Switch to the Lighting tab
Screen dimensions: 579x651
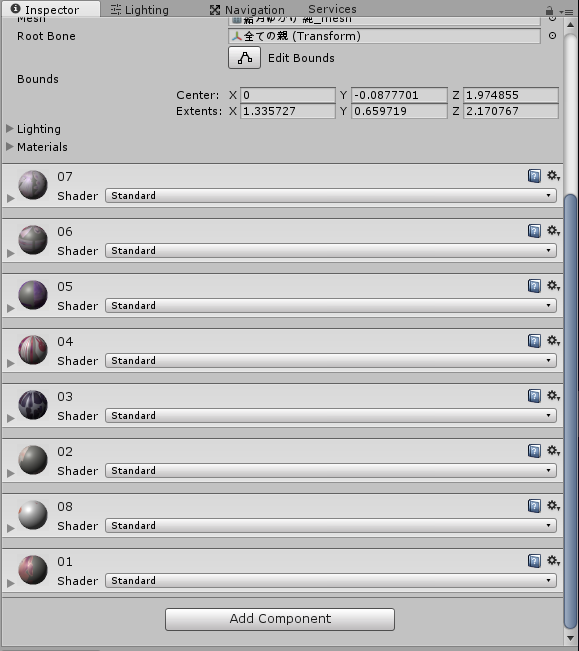(x=140, y=10)
